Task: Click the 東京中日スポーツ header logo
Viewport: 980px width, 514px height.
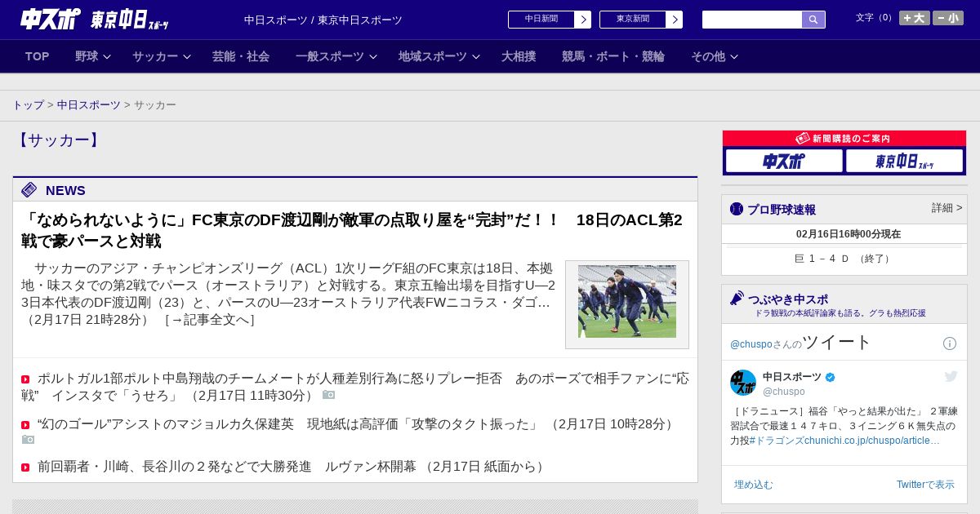Action: [129, 20]
